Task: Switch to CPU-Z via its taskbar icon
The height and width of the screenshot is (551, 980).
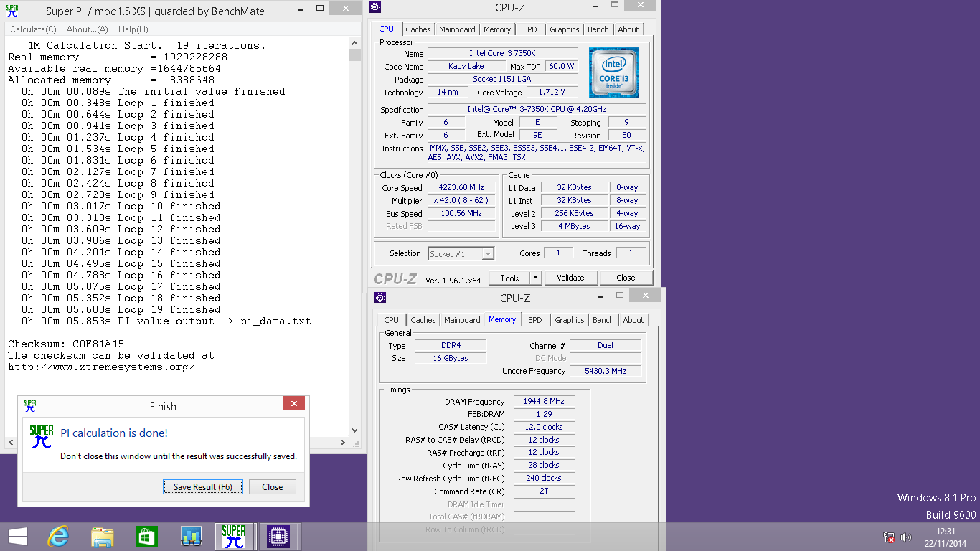Action: point(278,537)
